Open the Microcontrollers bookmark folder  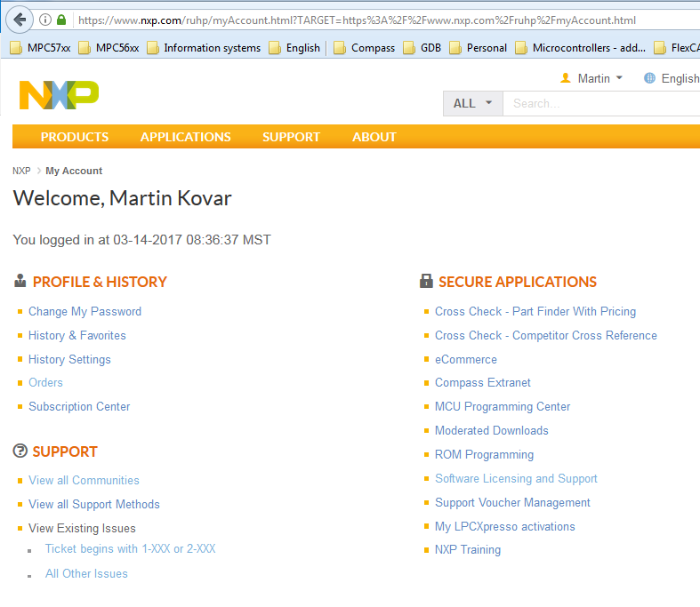[x=580, y=48]
